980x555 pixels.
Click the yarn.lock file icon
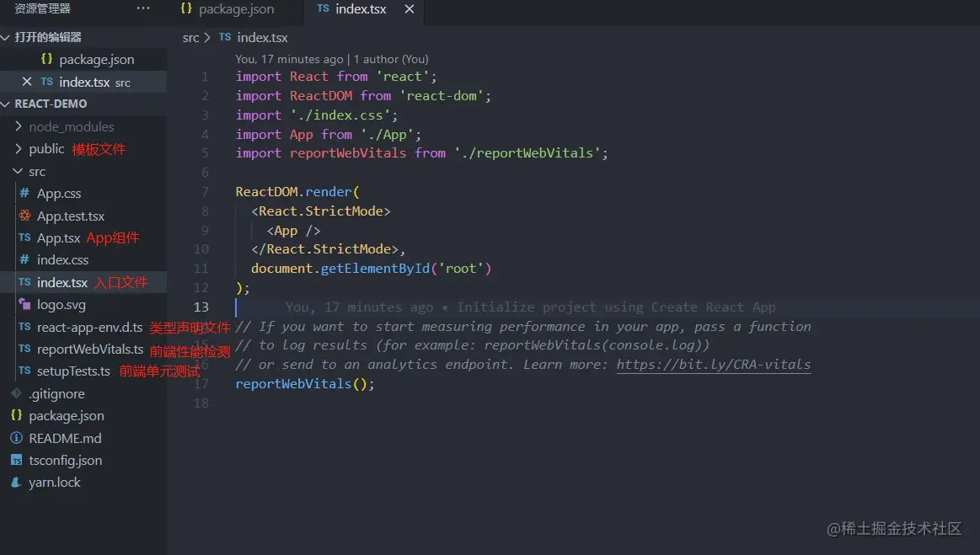click(16, 483)
